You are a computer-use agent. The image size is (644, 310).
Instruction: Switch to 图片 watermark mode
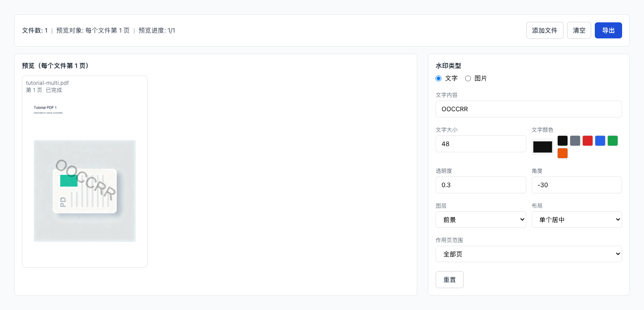click(x=468, y=78)
